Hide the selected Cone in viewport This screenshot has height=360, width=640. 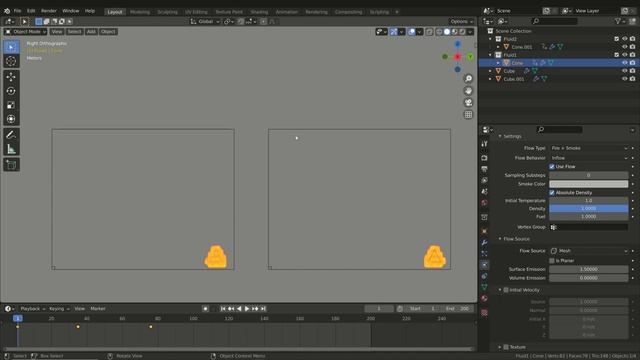[624, 63]
